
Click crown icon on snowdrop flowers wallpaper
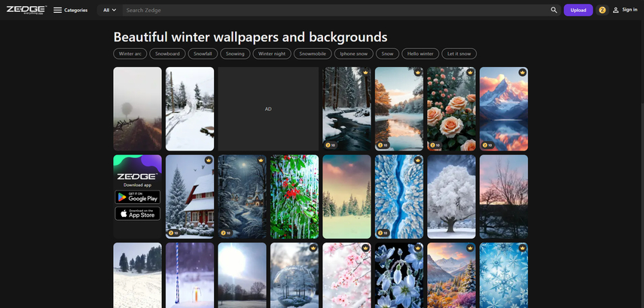tap(418, 248)
